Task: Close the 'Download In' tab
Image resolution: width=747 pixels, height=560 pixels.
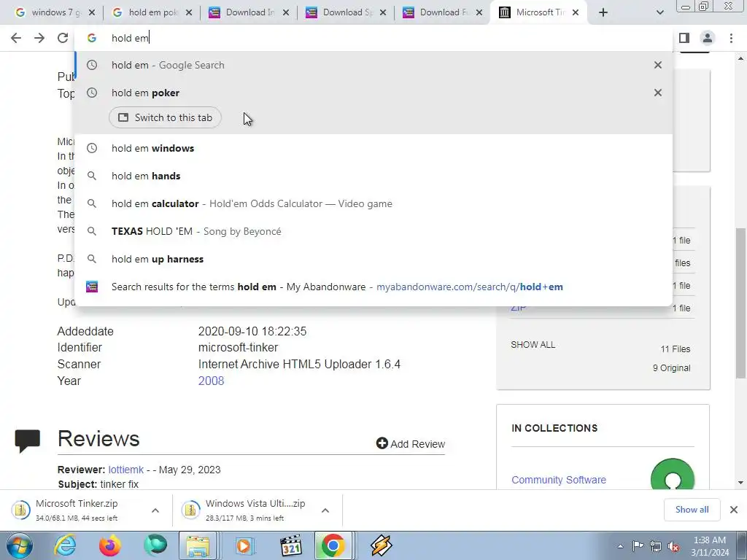Action: point(286,12)
